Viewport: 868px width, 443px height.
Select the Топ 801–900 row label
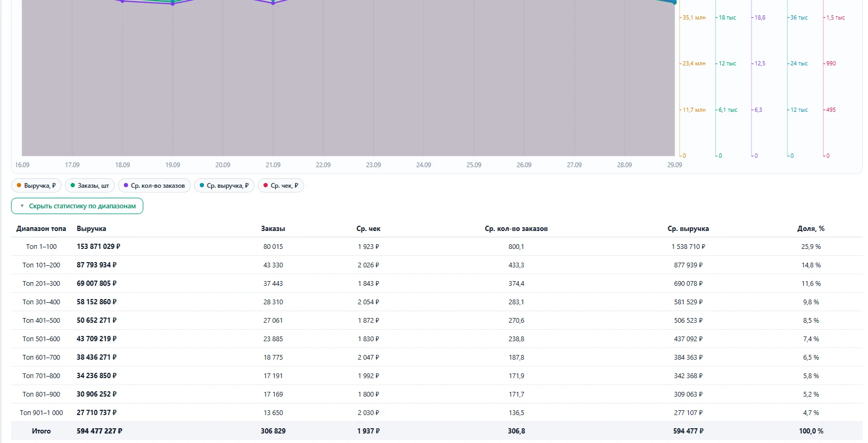(x=41, y=394)
